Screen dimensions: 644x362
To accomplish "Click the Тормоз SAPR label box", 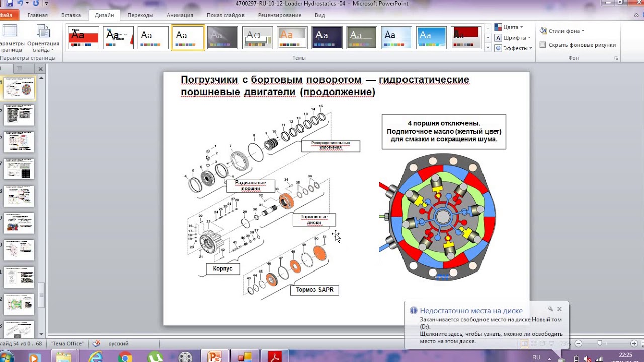I will 314,290.
